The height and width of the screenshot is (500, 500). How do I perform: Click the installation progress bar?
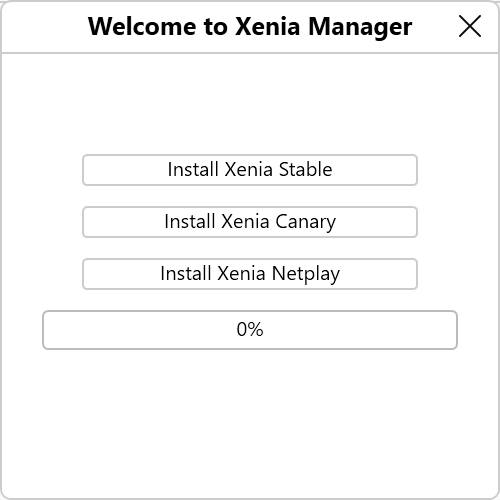[x=250, y=330]
